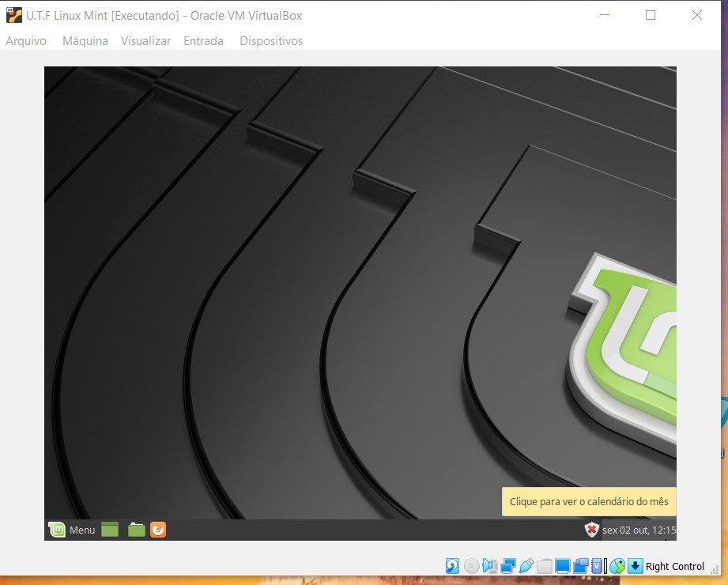Click the audio status icon
The image size is (728, 585).
(x=489, y=566)
